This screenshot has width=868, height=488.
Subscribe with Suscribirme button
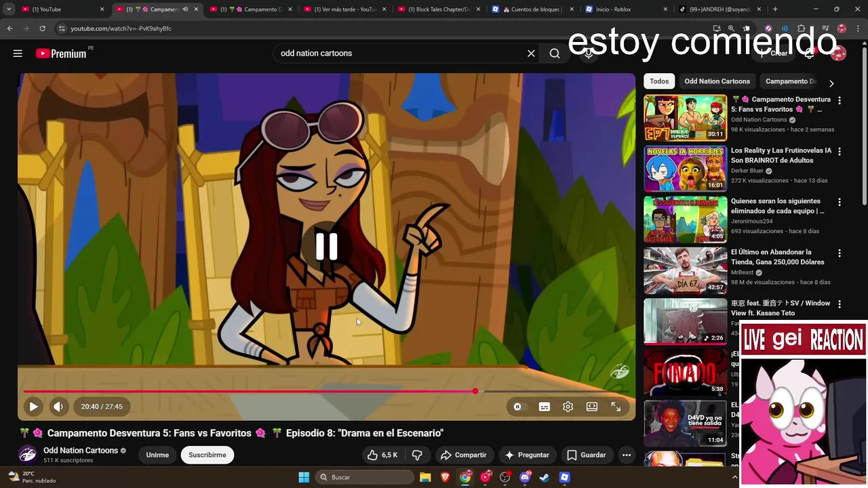[x=208, y=455]
